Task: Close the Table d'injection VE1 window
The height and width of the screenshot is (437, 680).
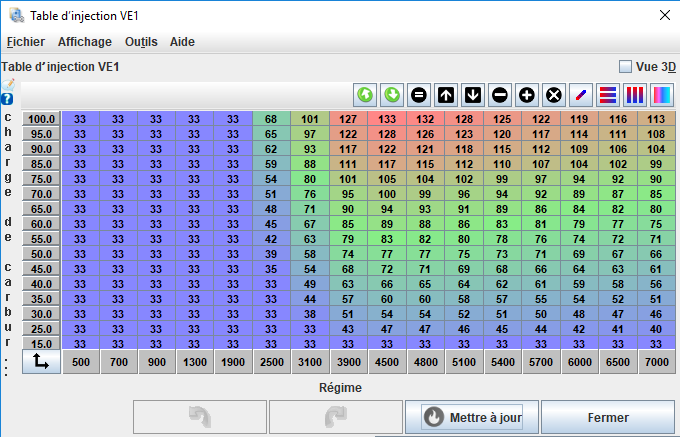Action: [x=664, y=16]
